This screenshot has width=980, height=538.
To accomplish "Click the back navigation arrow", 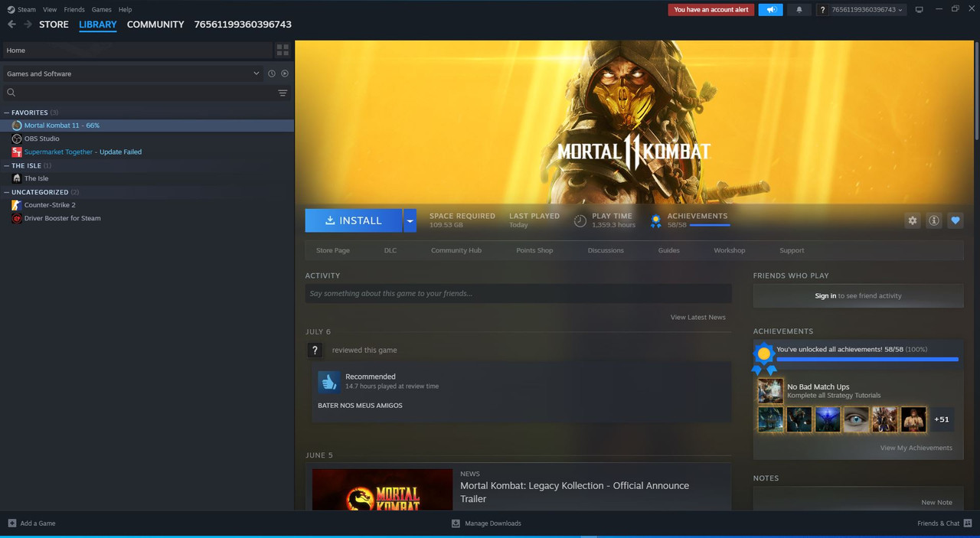I will click(x=11, y=24).
